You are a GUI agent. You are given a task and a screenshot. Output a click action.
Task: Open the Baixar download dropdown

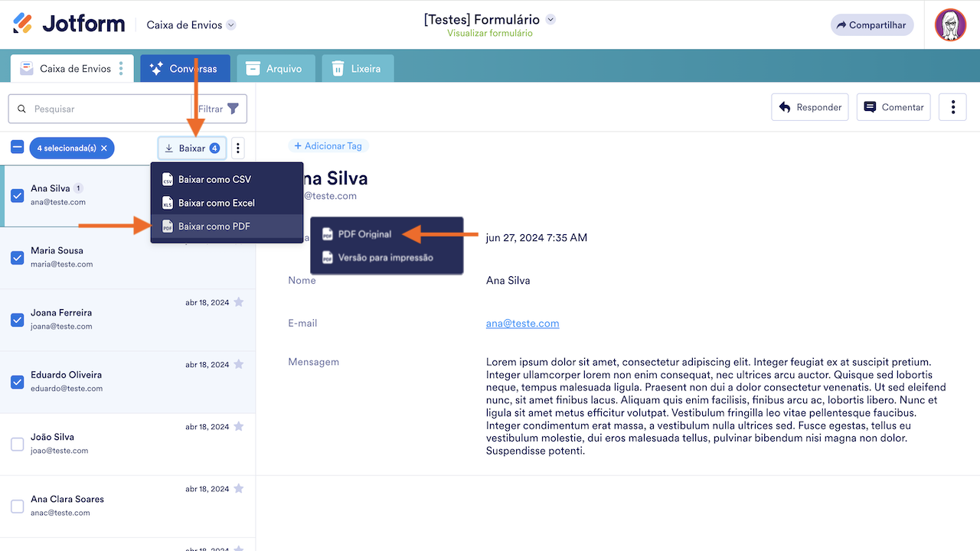(x=192, y=148)
